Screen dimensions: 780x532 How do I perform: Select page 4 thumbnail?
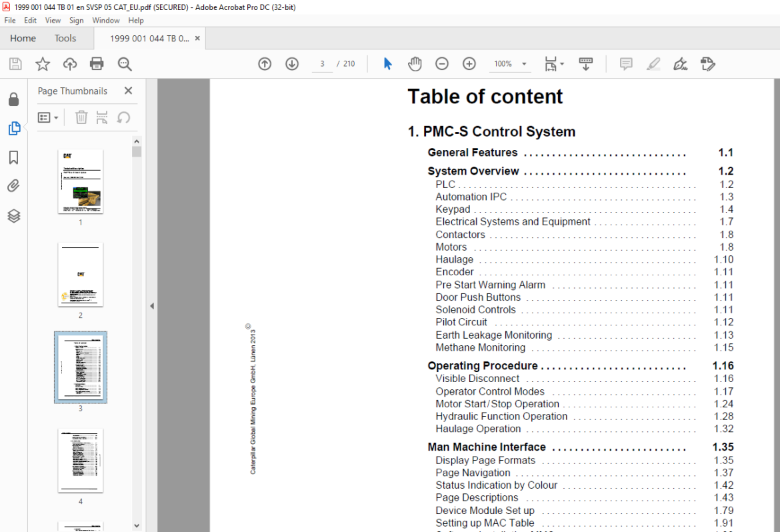coord(80,461)
